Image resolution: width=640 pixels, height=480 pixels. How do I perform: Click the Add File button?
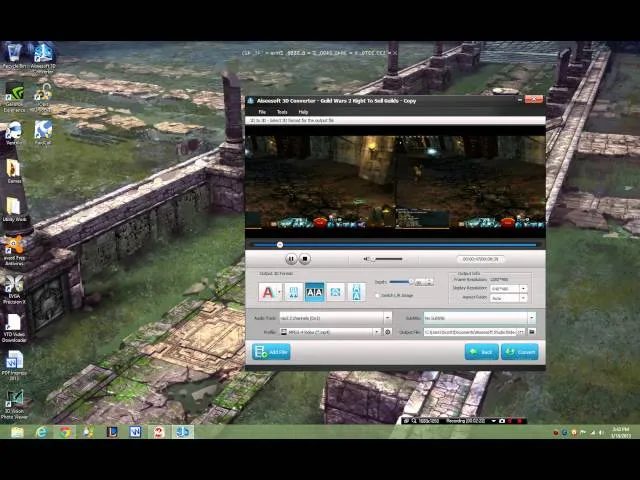(x=271, y=352)
